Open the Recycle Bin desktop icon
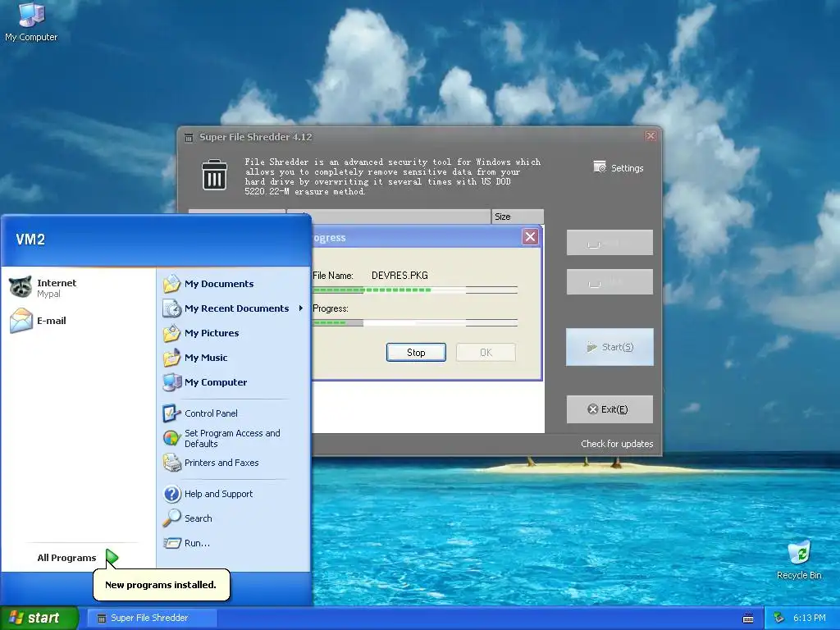 point(799,560)
